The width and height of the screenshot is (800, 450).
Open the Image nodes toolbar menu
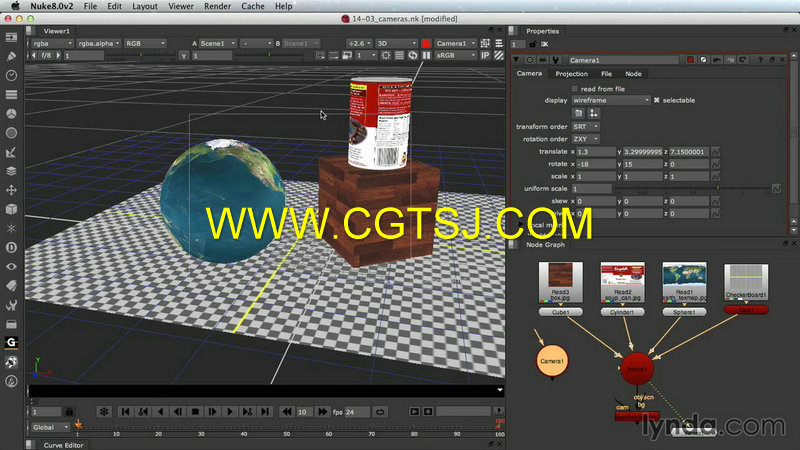pyautogui.click(x=11, y=37)
